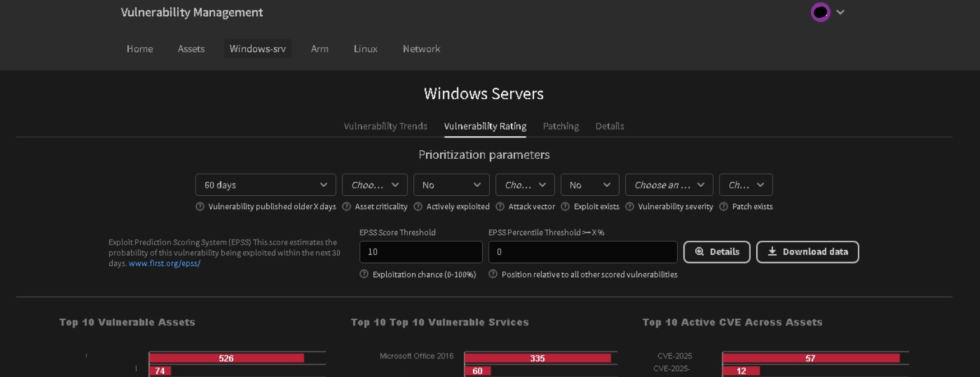This screenshot has width=980, height=377.
Task: Click help icon beside Exploit exists
Action: tap(565, 206)
